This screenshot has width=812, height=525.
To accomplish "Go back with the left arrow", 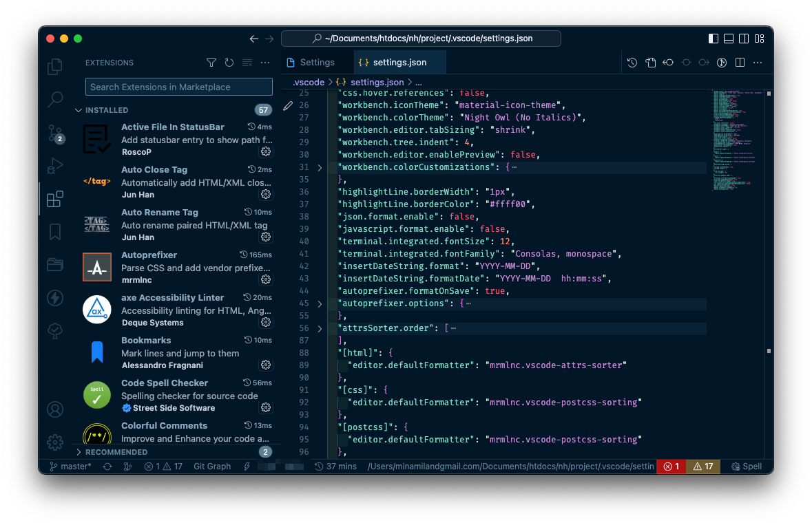I will pos(253,39).
